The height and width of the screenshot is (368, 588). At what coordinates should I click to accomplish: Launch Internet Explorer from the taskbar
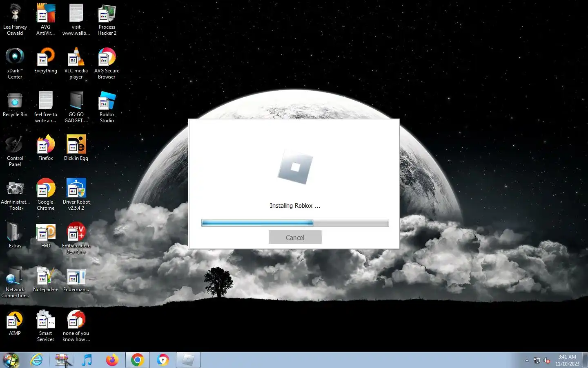pyautogui.click(x=37, y=360)
